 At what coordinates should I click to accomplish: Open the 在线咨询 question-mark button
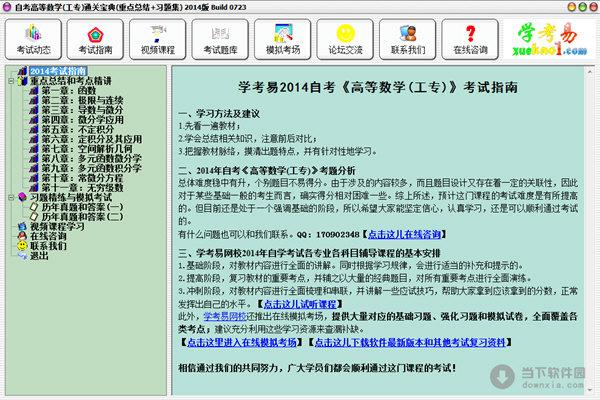point(470,39)
